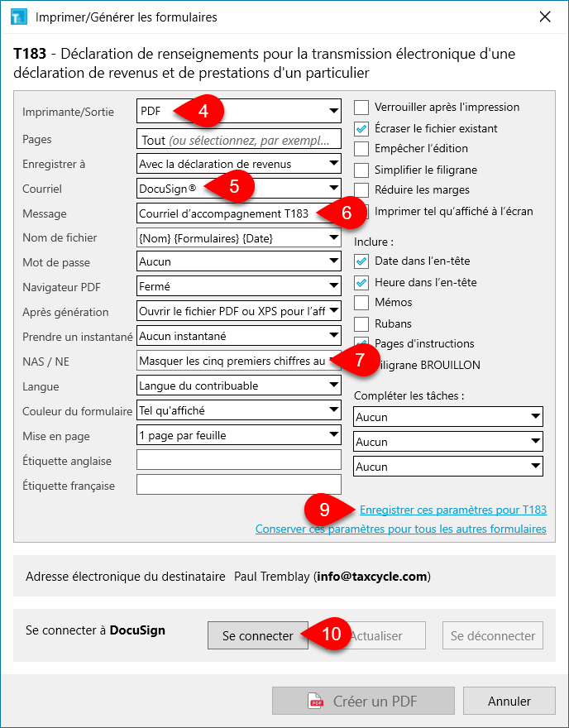Viewport: 569px width, 728px height.
Task: Expand the Mise en page dropdown
Action: (x=238, y=435)
